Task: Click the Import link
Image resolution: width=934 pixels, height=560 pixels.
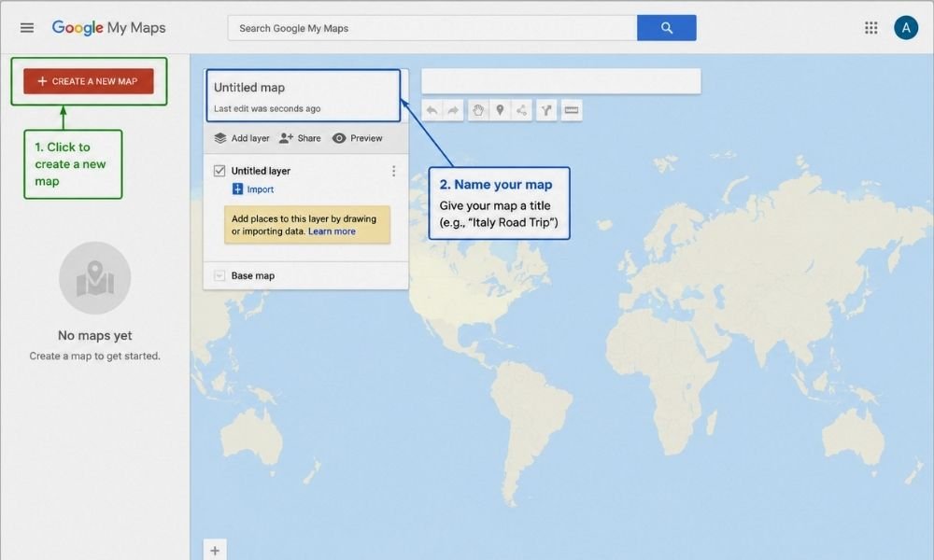Action: tap(253, 189)
